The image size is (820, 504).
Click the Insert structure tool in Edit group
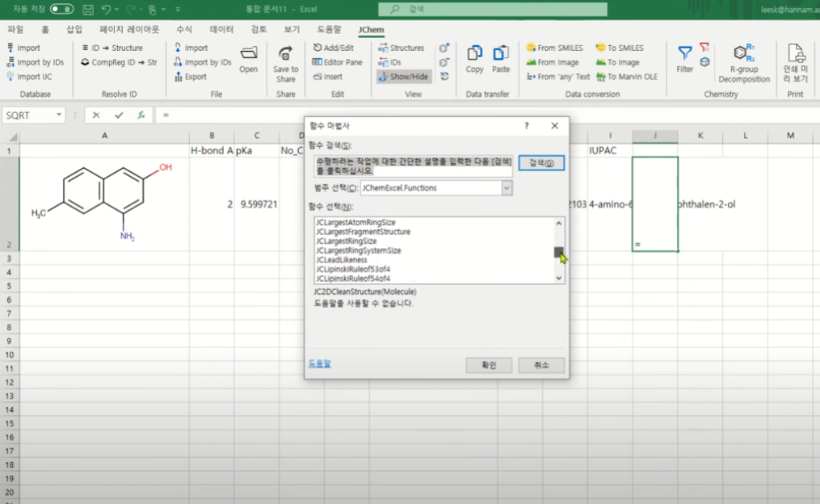[328, 77]
